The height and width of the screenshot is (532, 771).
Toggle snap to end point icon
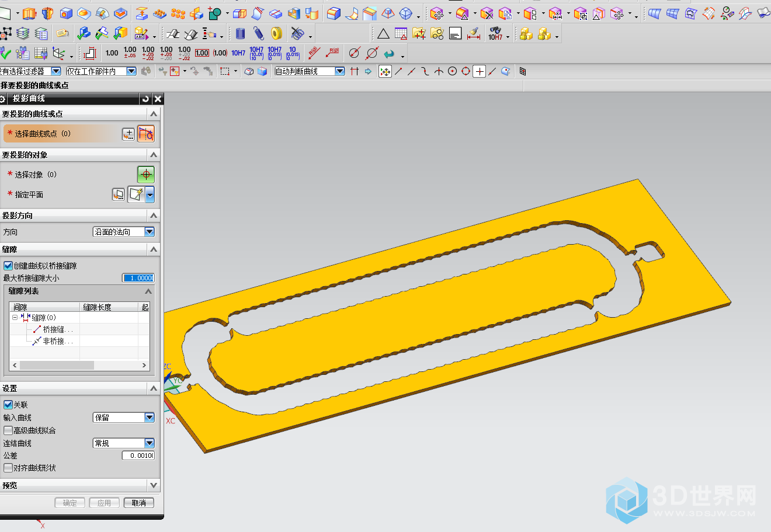[x=398, y=71]
